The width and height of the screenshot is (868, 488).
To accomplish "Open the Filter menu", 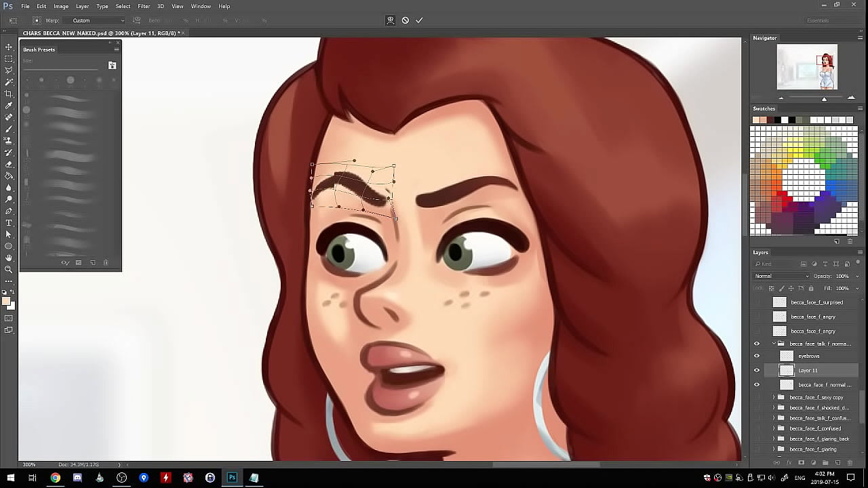I will pyautogui.click(x=144, y=6).
